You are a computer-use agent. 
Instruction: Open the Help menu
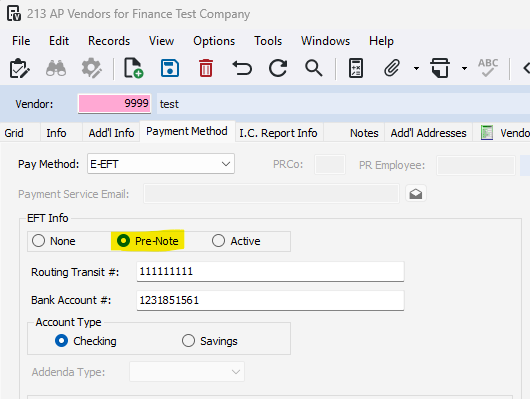click(x=381, y=41)
